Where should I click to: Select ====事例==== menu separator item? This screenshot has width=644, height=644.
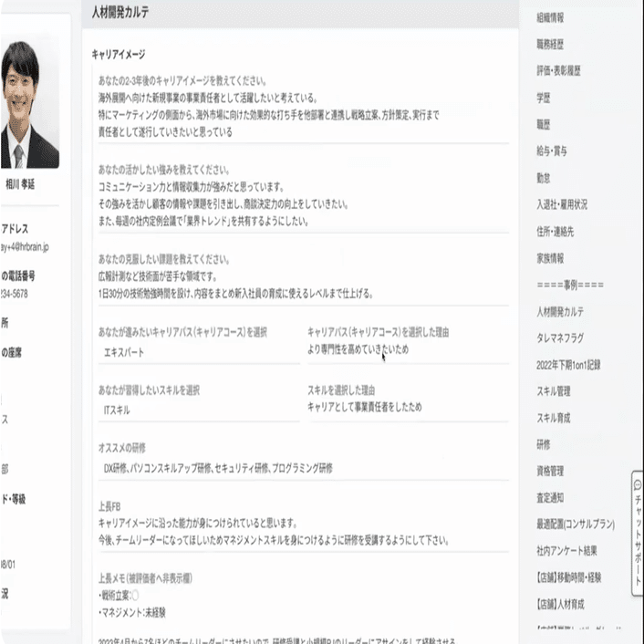pos(570,285)
